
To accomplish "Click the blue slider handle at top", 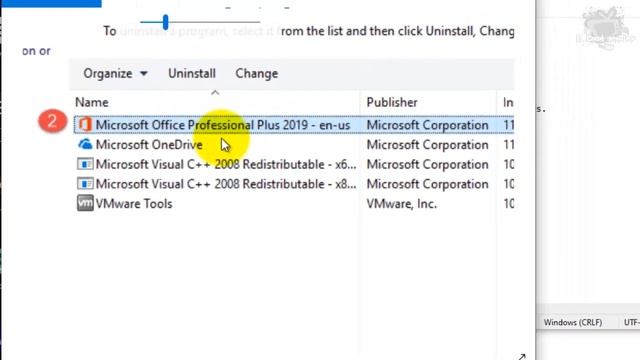I will [x=165, y=22].
